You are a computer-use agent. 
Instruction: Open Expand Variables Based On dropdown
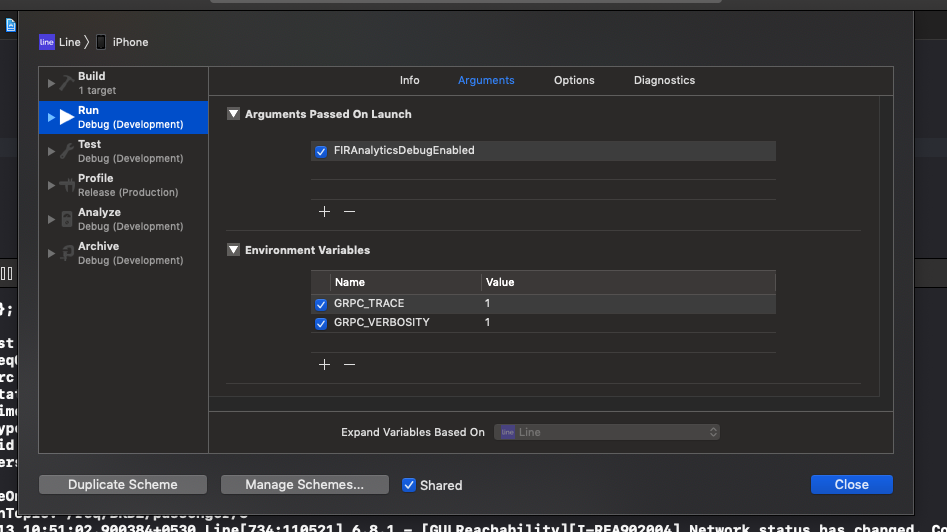[x=607, y=432]
